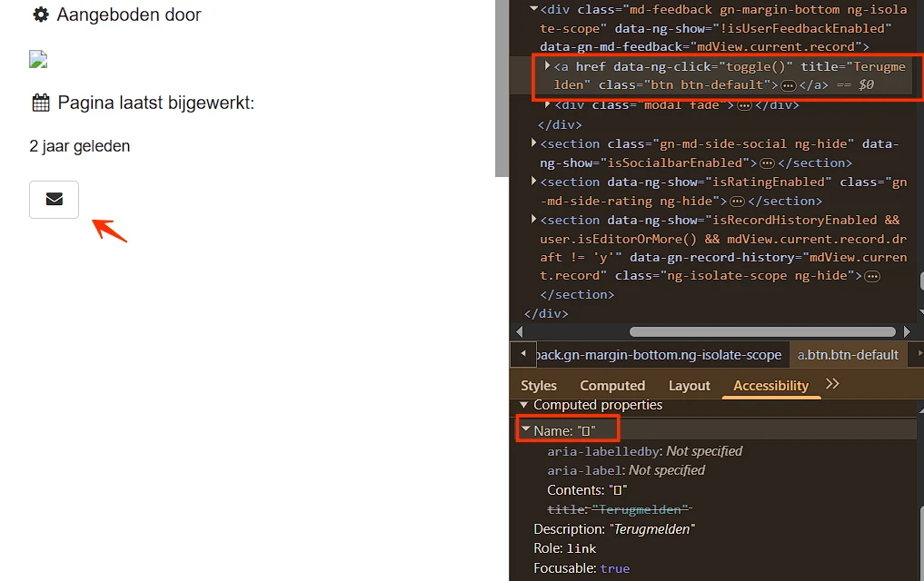Click the envelope feedback button

point(55,200)
